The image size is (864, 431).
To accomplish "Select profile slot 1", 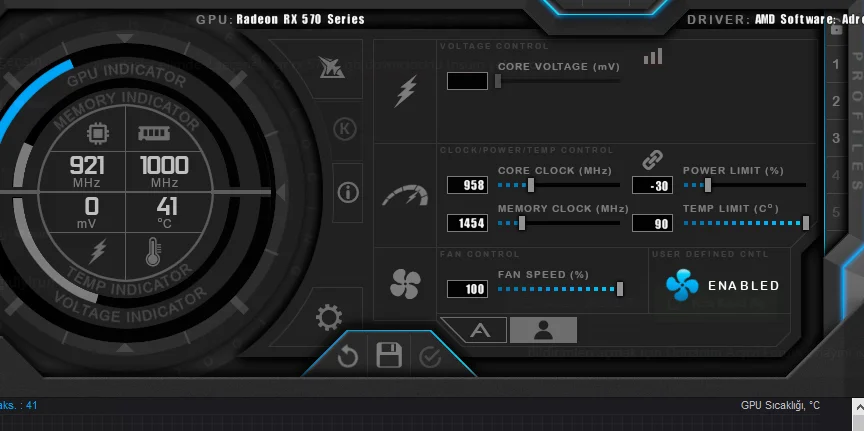I will 836,64.
